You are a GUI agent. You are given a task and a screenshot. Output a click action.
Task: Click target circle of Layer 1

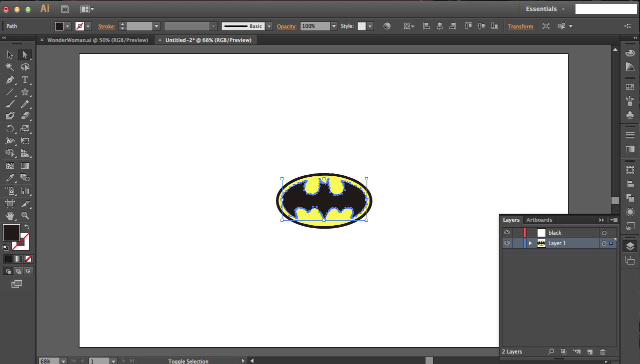[x=604, y=243]
